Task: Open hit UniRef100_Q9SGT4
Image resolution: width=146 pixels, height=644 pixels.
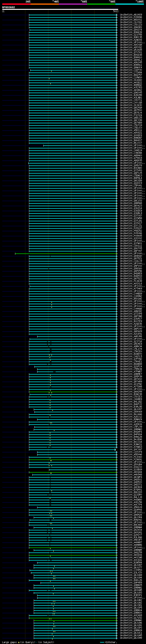Action: 131,30
